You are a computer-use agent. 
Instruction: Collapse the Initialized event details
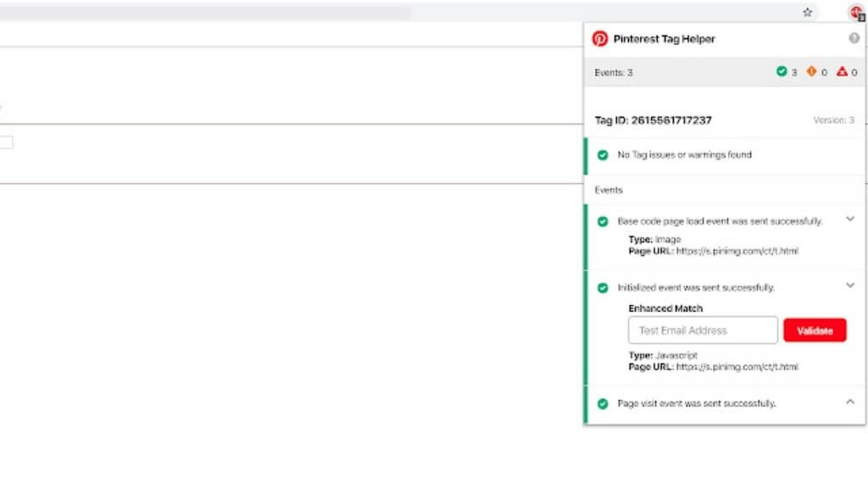click(850, 286)
